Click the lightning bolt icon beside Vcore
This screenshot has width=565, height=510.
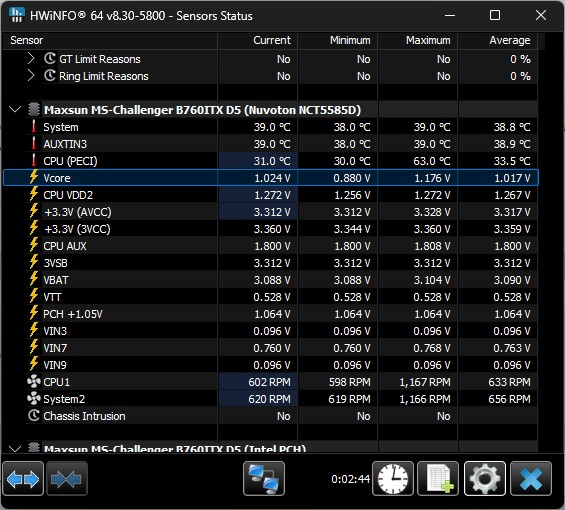pyautogui.click(x=34, y=177)
